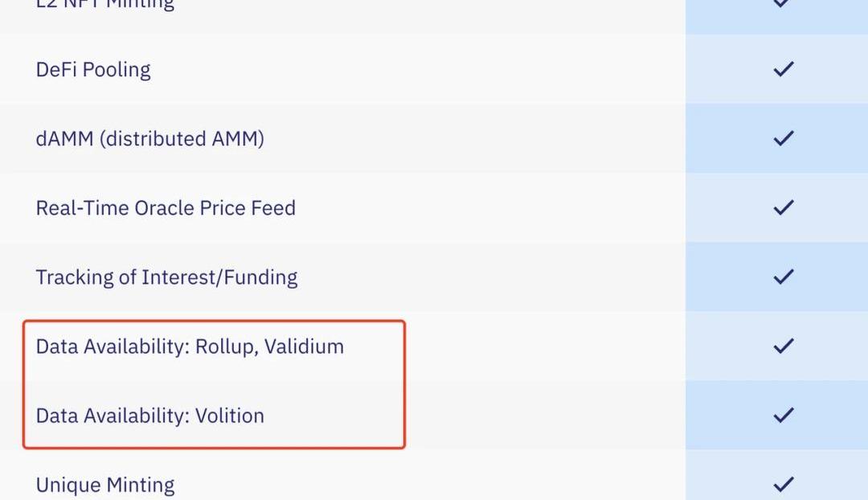
Task: Select Tracking of Interest/Funding text
Action: coord(166,277)
